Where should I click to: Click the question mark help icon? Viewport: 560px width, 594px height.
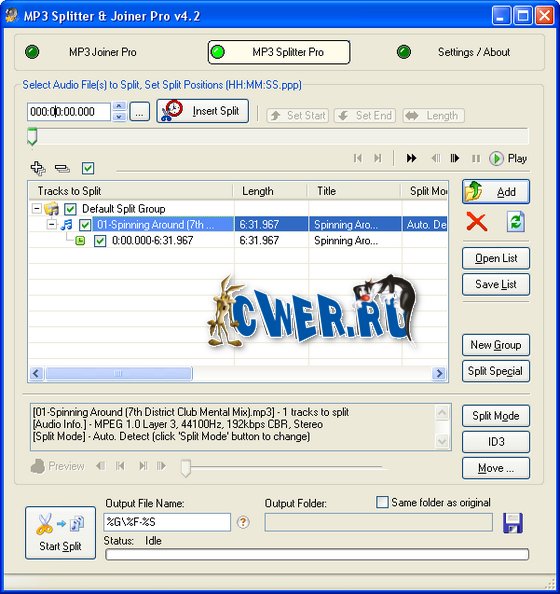243,522
